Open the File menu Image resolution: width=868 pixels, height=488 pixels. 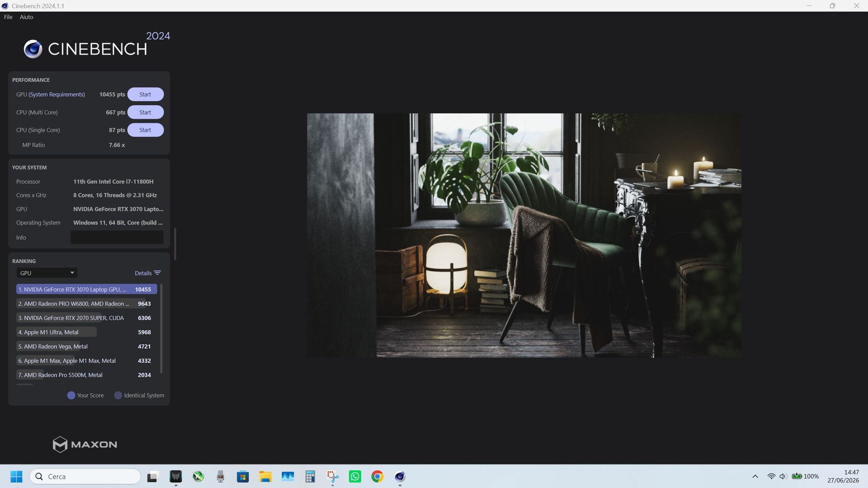tap(8, 17)
